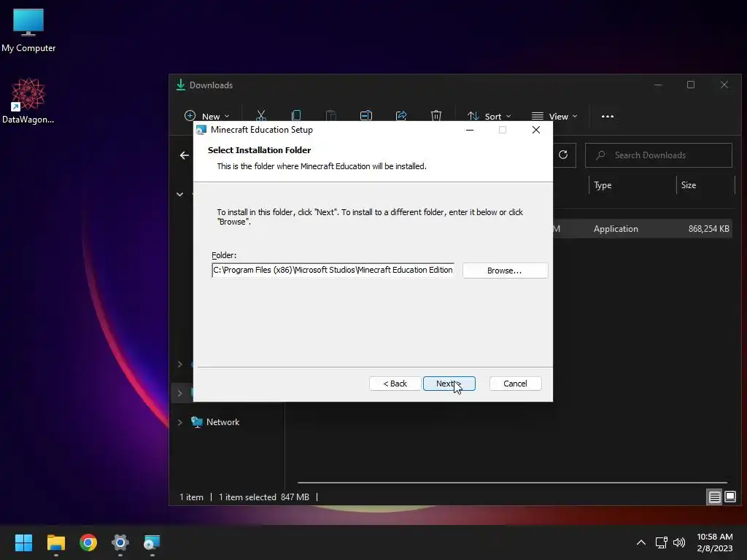Viewport: 747px width, 560px height.
Task: Switch to details view layout icon
Action: pyautogui.click(x=715, y=497)
